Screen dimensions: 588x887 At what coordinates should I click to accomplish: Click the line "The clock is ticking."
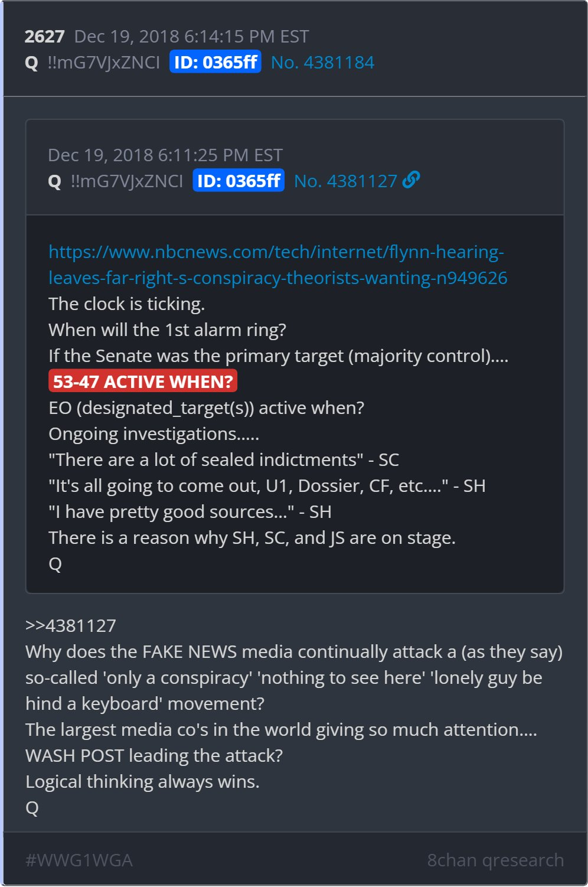point(127,304)
